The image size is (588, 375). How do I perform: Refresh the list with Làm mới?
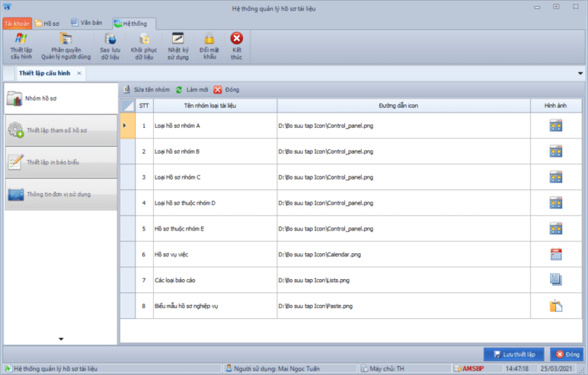coord(192,90)
